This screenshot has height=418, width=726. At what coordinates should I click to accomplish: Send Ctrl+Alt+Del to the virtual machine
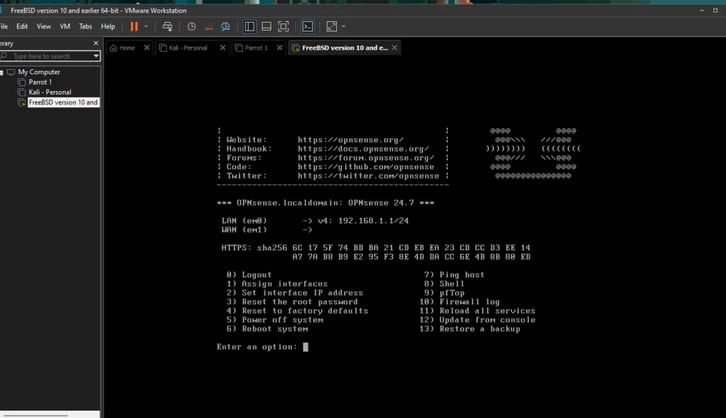point(167,26)
